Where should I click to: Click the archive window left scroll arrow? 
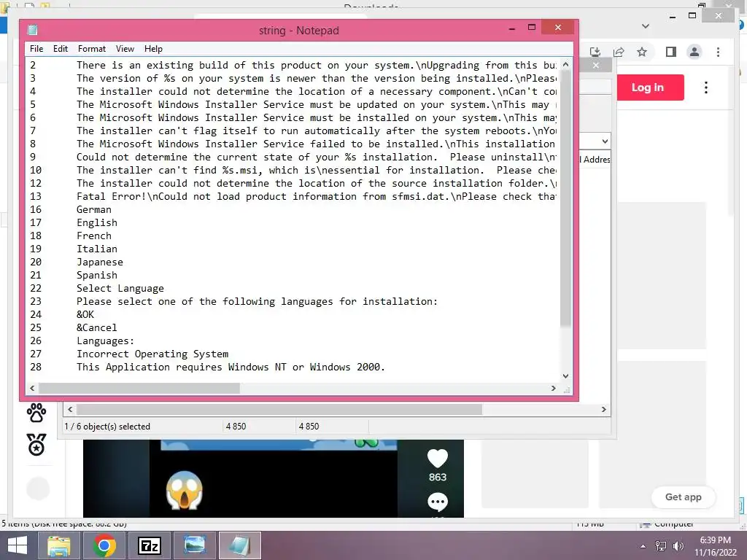71,410
